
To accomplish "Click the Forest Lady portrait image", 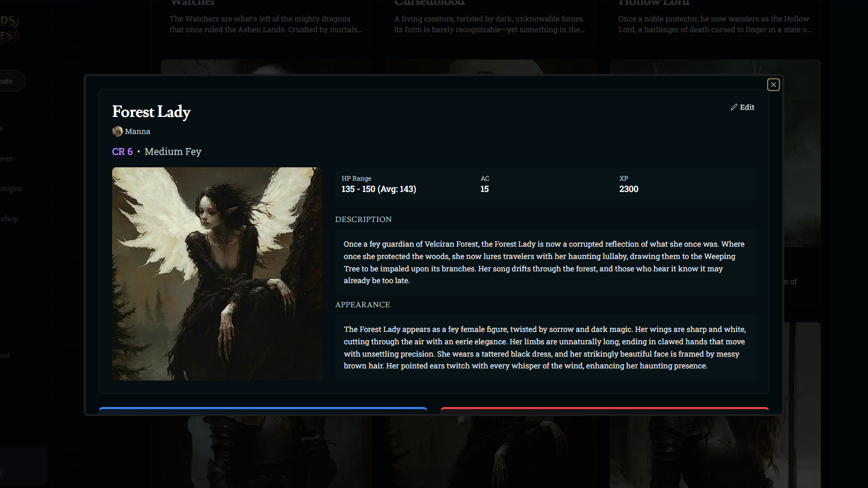I will coord(217,274).
